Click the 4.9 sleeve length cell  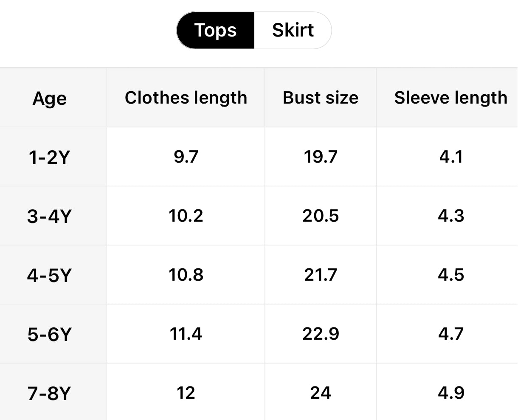click(x=451, y=393)
